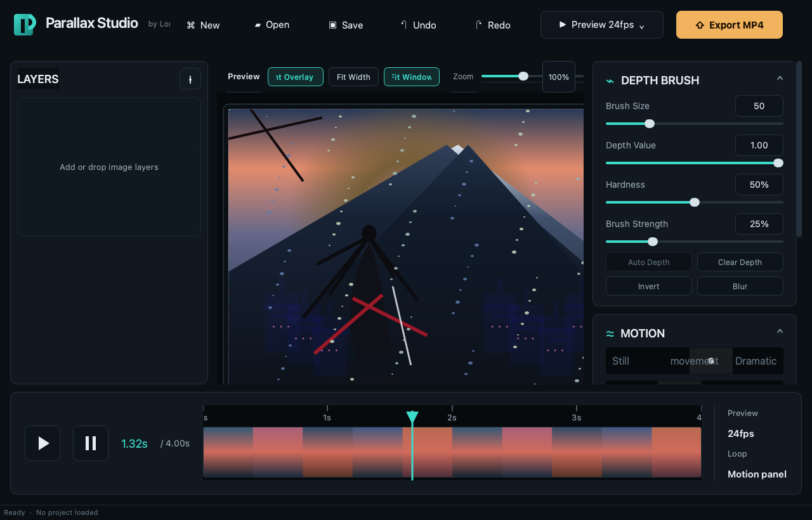Click the Motion wave icon
The image size is (812, 520).
[610, 334]
